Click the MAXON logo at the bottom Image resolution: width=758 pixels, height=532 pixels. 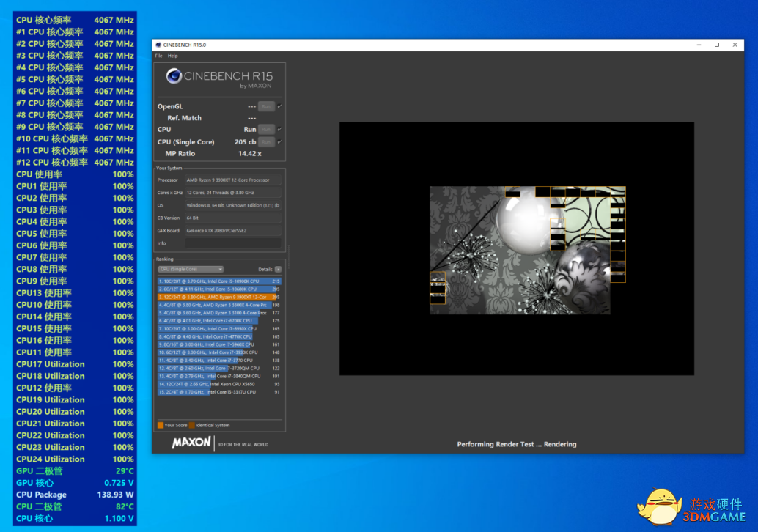191,443
